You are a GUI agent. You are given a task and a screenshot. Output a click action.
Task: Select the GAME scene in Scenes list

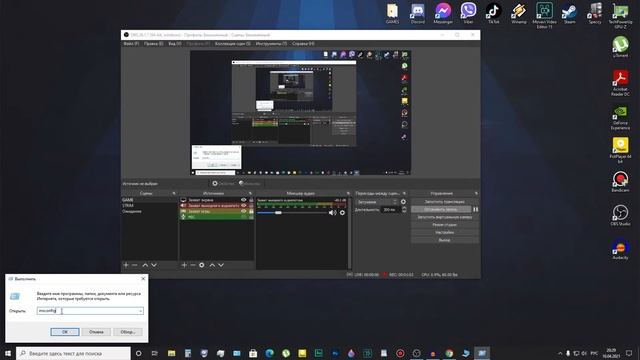(x=149, y=200)
